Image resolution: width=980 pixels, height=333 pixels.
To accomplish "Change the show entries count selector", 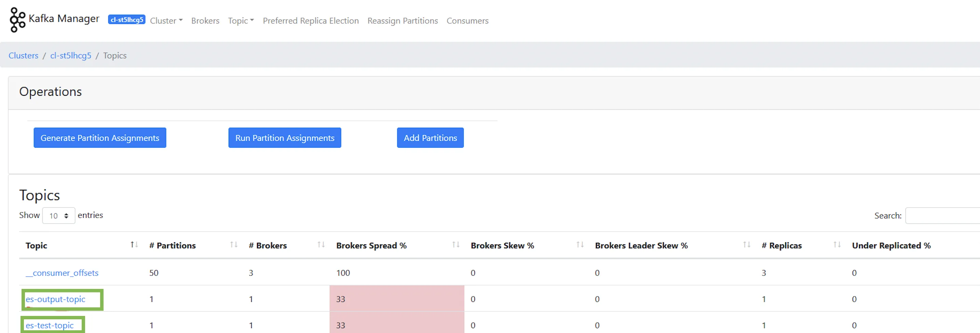I will pyautogui.click(x=58, y=216).
